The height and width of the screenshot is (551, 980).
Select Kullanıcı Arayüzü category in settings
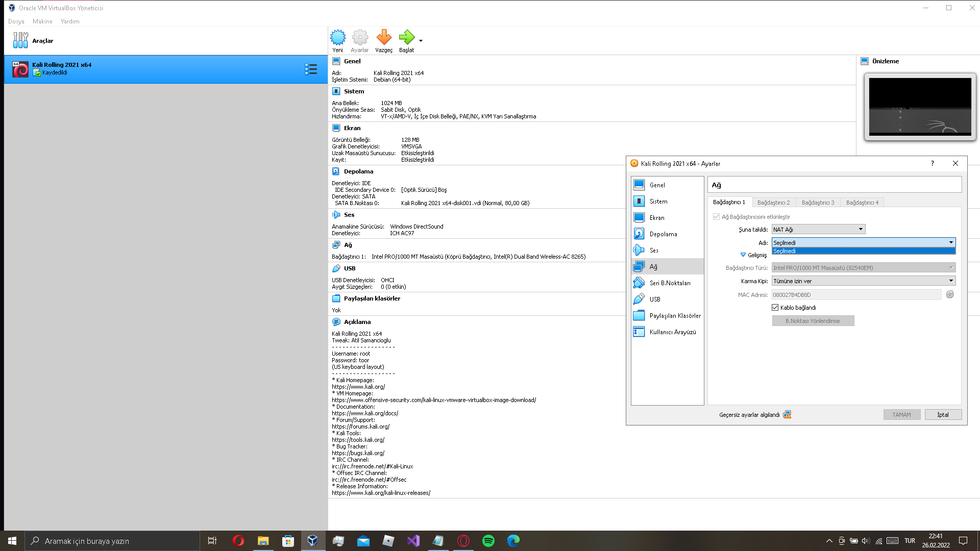(x=667, y=332)
